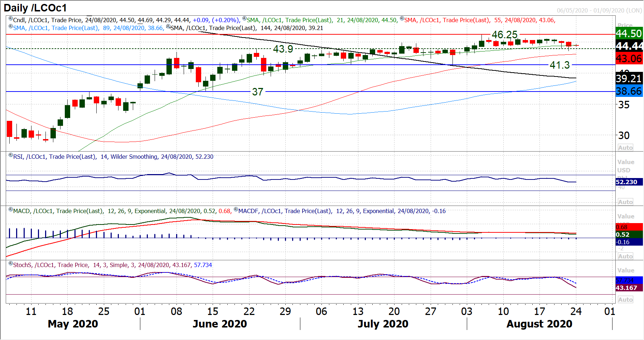The width and height of the screenshot is (644, 340).
Task: Click the Cndl series legend icon
Action: [x=11, y=18]
